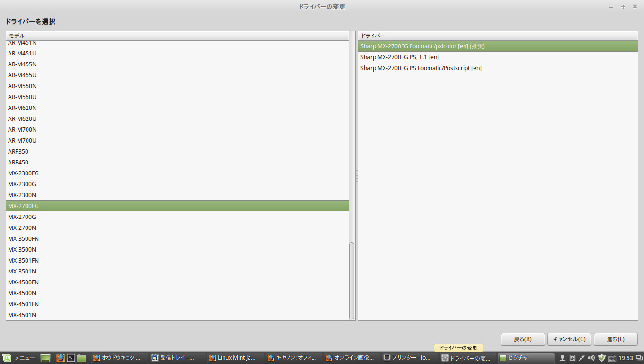The height and width of the screenshot is (364, 644).
Task: Switch to the ピクチャ folder window
Action: (x=526, y=358)
